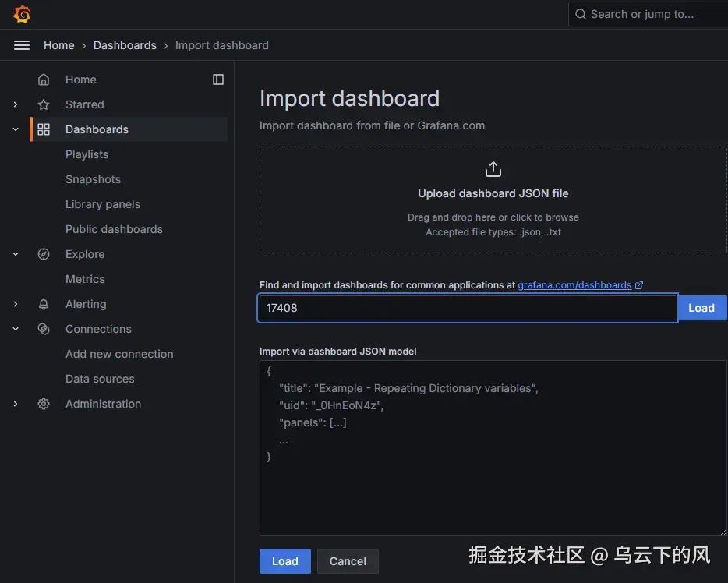This screenshot has height=583, width=728.
Task: Open the hamburger navigation menu
Action: pos(21,45)
